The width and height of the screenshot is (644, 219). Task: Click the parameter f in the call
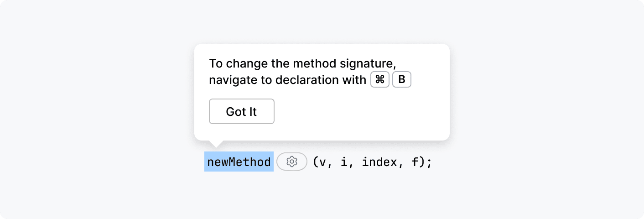[x=415, y=162]
